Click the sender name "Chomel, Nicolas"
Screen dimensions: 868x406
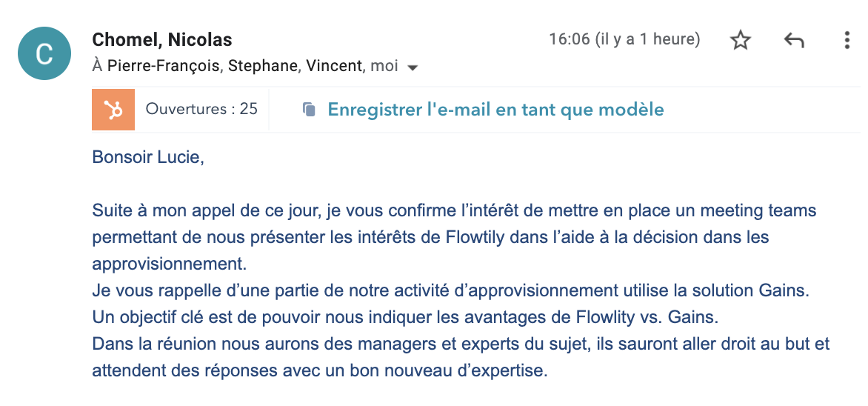click(162, 39)
